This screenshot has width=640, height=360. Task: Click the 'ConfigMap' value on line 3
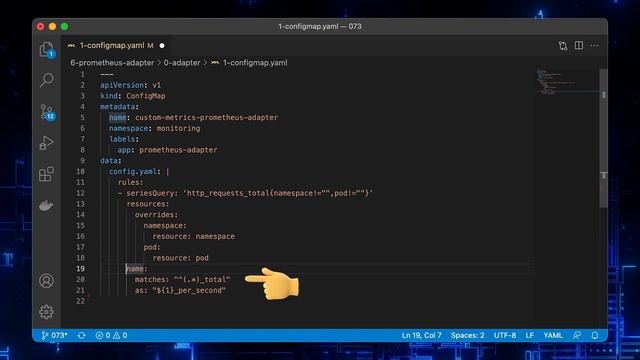pyautogui.click(x=146, y=96)
